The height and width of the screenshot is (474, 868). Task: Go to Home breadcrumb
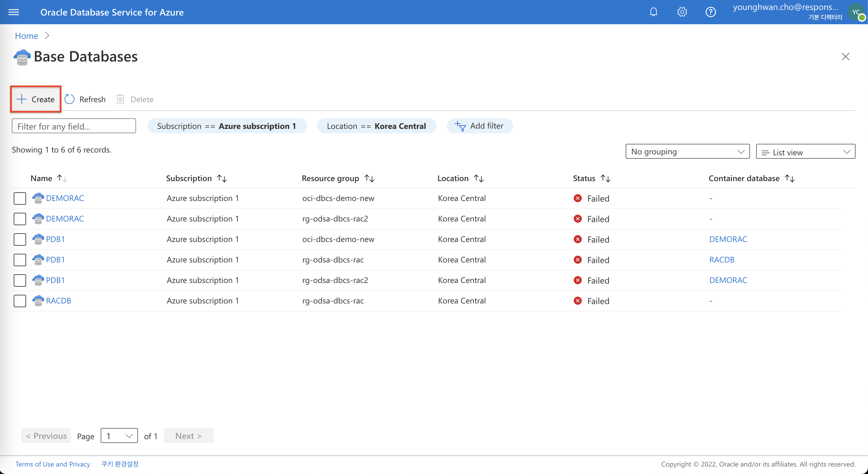coord(26,36)
